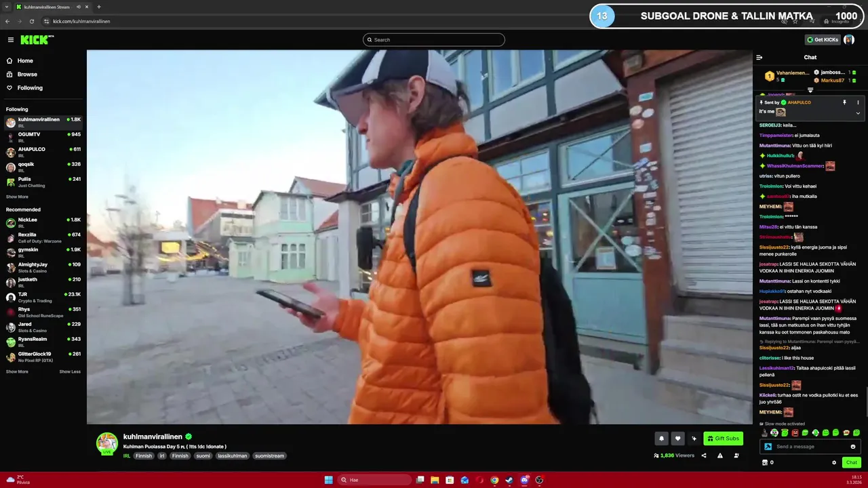Click Gift Subs button
Viewport: 868px width, 488px height.
click(x=723, y=439)
